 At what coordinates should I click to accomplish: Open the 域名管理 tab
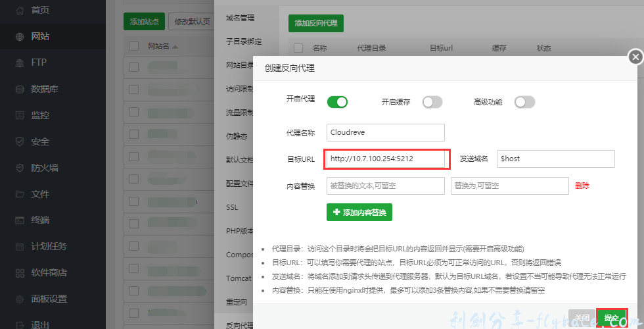pos(241,18)
